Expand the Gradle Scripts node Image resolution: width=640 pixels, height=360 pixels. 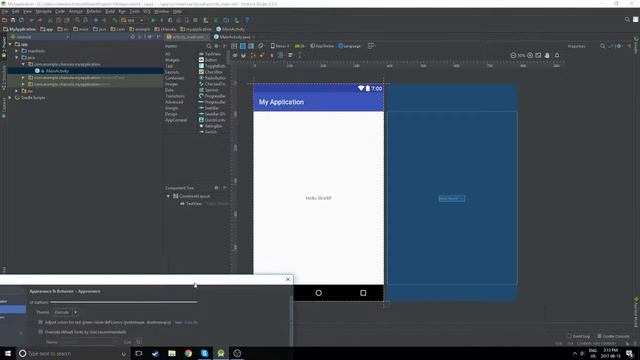(x=10, y=98)
